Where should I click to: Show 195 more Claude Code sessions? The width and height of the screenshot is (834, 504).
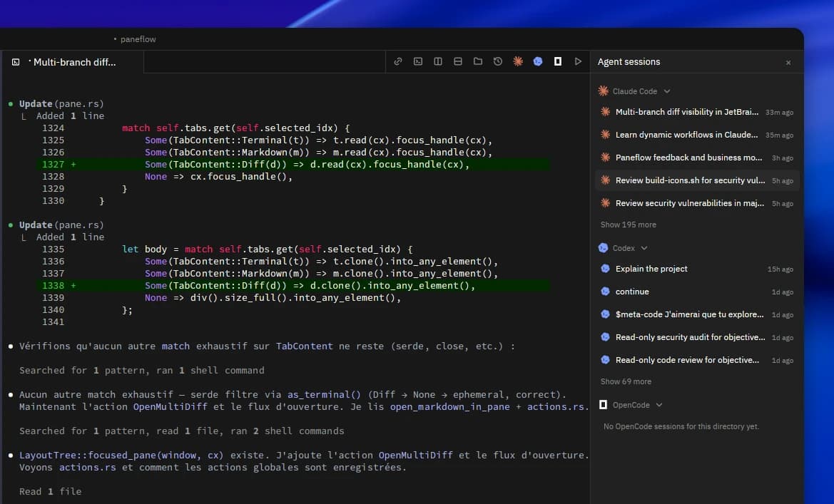coord(628,225)
